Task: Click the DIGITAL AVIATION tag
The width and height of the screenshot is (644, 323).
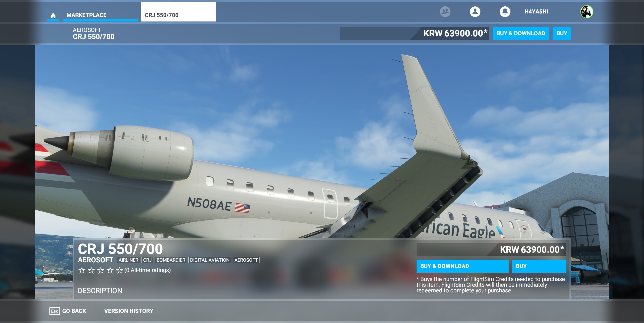Action: [x=209, y=260]
